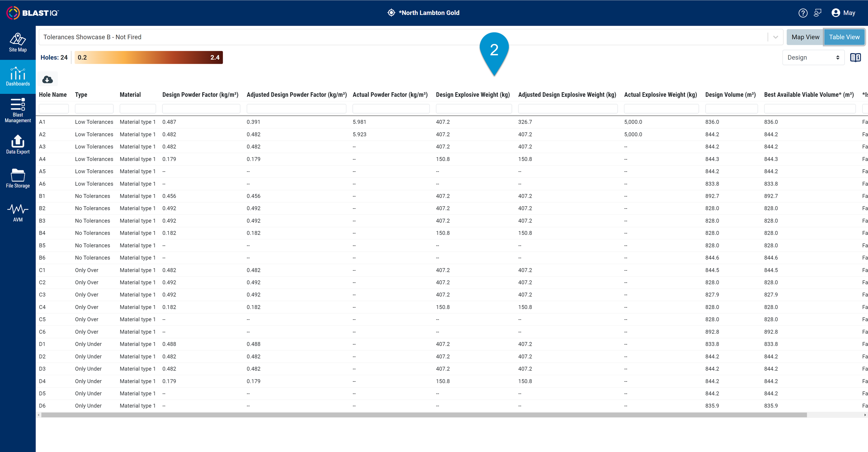Switch to Map View
Viewport: 868px width, 452px height.
tap(805, 37)
